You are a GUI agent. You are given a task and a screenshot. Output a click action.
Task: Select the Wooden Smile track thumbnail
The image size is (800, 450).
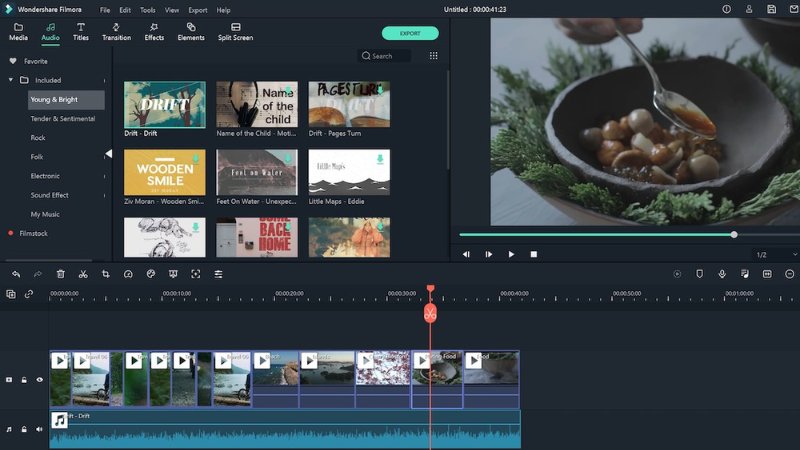165,172
